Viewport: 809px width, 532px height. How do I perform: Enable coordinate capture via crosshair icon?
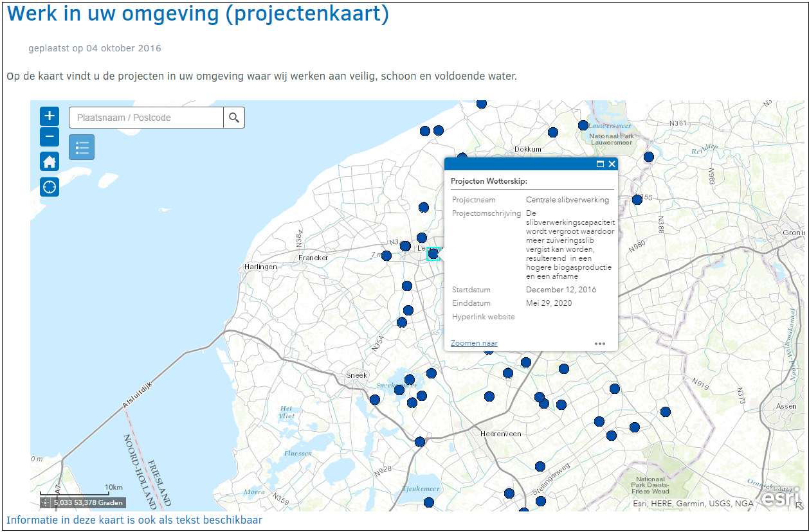[45, 503]
